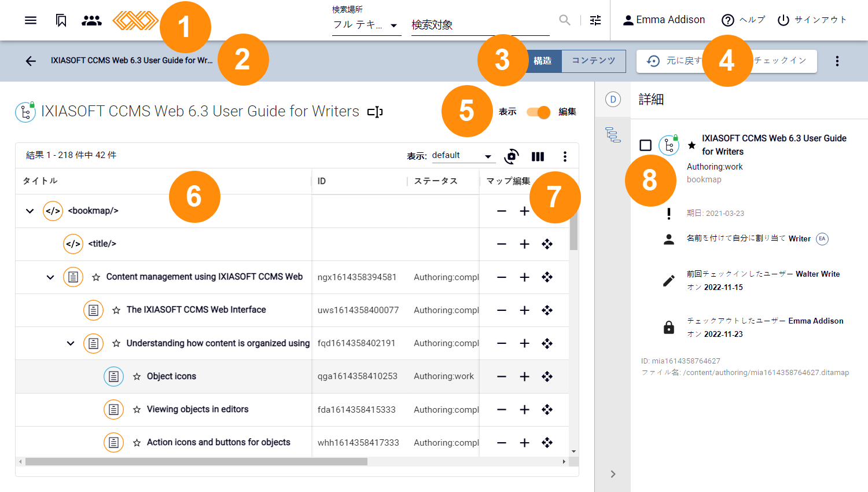
Task: Switch to the コンテンツ tab
Action: (x=594, y=61)
